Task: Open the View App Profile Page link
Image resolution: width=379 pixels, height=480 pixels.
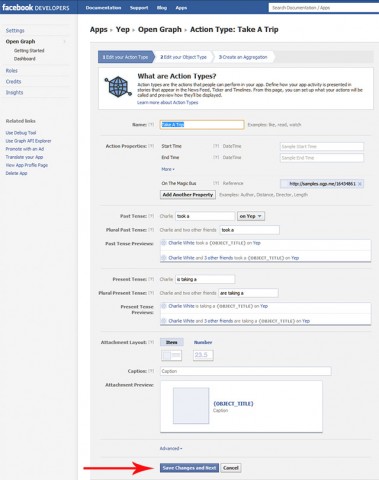Action: tap(27, 165)
